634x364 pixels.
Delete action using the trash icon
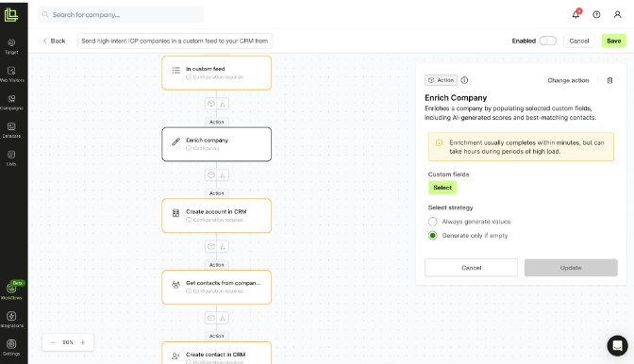(609, 80)
